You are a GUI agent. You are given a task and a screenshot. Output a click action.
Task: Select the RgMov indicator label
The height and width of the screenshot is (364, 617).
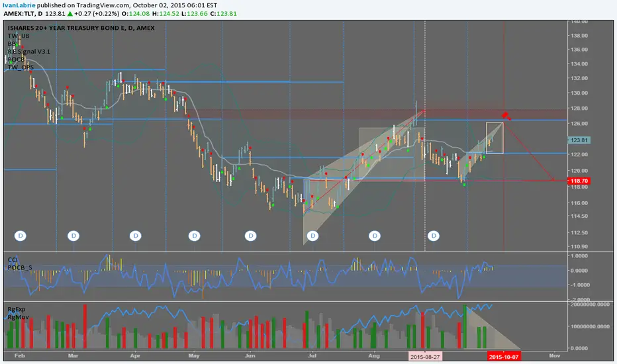pos(18,317)
